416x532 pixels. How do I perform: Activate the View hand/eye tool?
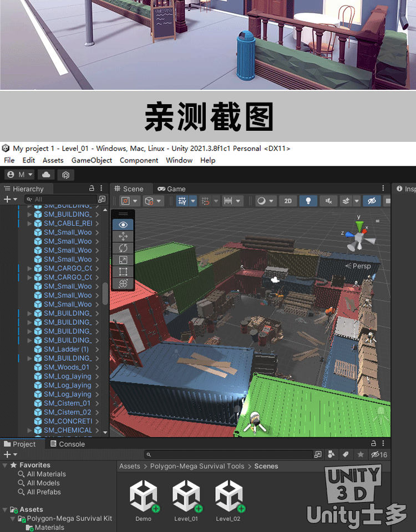123,224
